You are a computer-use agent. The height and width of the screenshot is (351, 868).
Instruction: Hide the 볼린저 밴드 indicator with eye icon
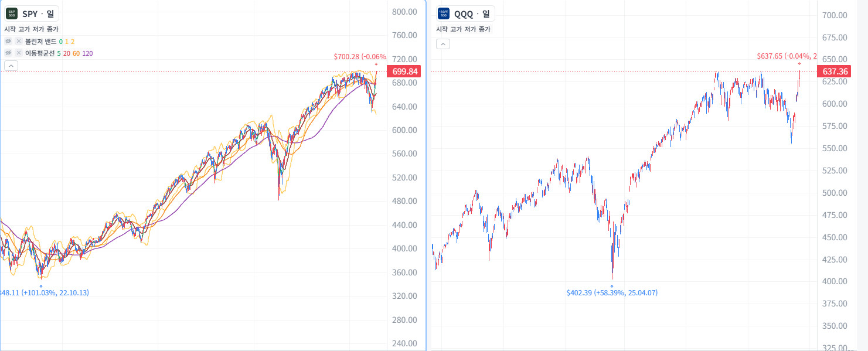click(x=9, y=42)
